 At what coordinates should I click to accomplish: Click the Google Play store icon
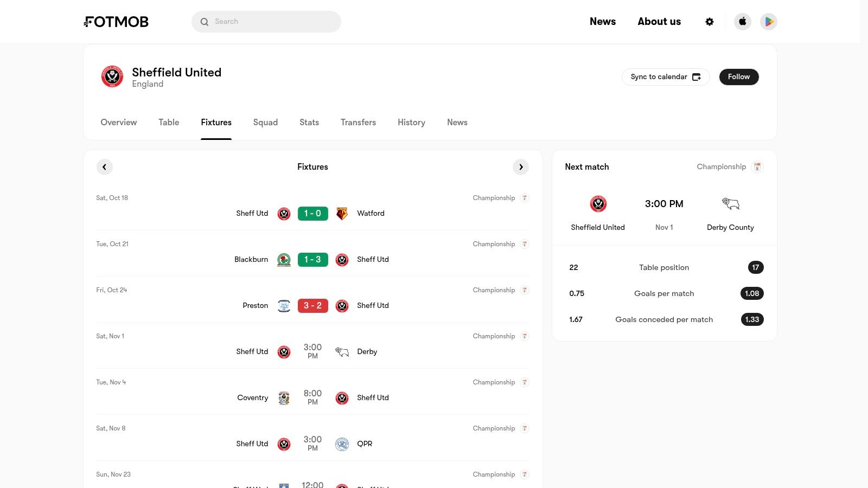769,22
